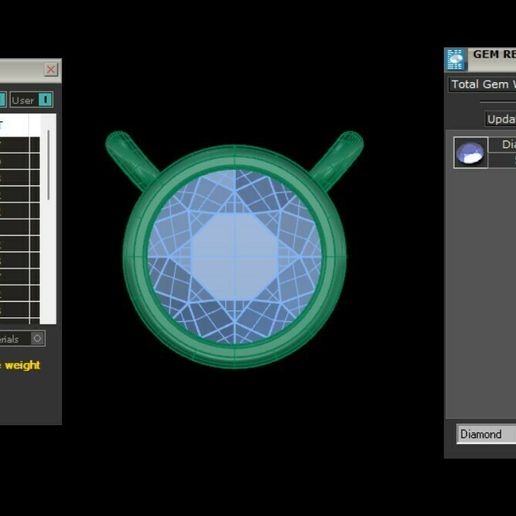Select the blue round-cut gem in viewport
This screenshot has height=516, width=516.
[x=235, y=257]
